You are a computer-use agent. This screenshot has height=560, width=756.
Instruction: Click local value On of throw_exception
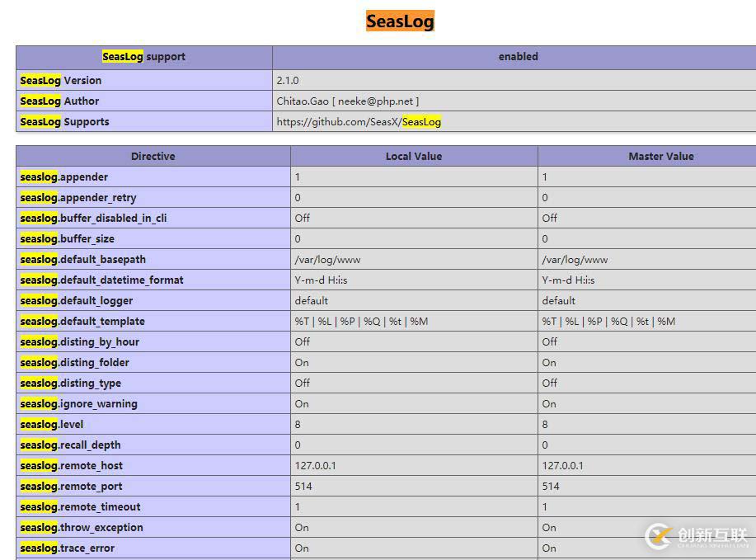coord(302,528)
